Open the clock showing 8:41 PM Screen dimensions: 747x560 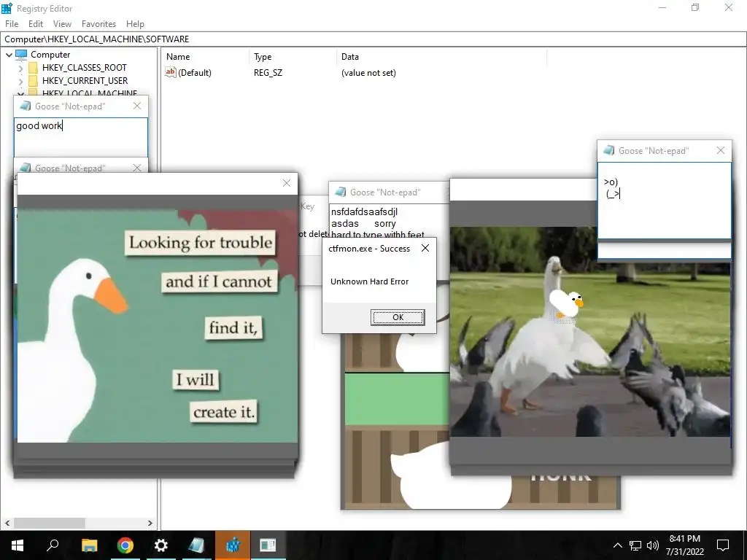click(x=684, y=545)
